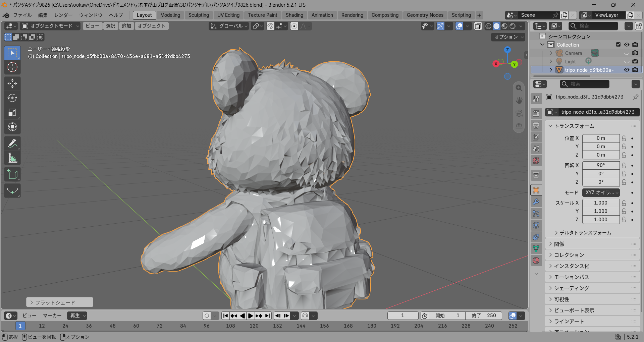Select the Scale tool
This screenshot has width=644, height=342.
coord(12,112)
